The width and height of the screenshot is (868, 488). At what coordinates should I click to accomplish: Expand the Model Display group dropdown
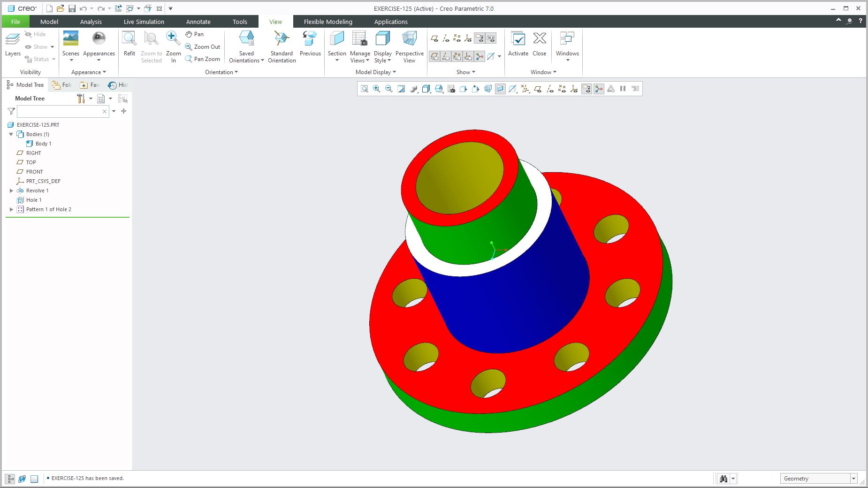[376, 72]
